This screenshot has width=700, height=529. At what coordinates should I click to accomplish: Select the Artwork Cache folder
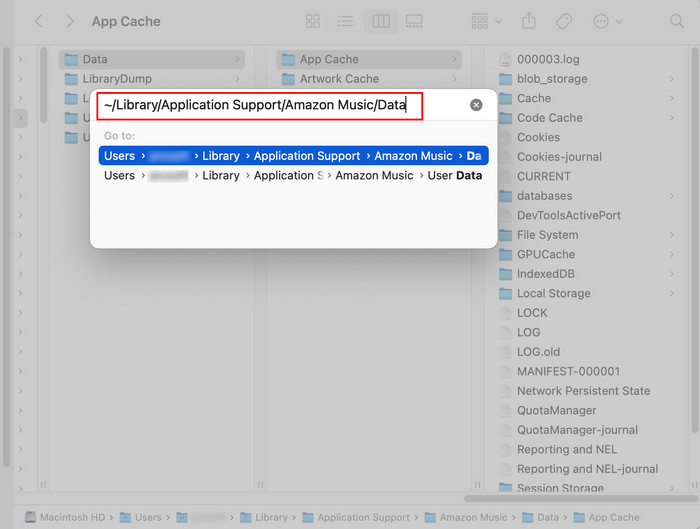[369, 79]
